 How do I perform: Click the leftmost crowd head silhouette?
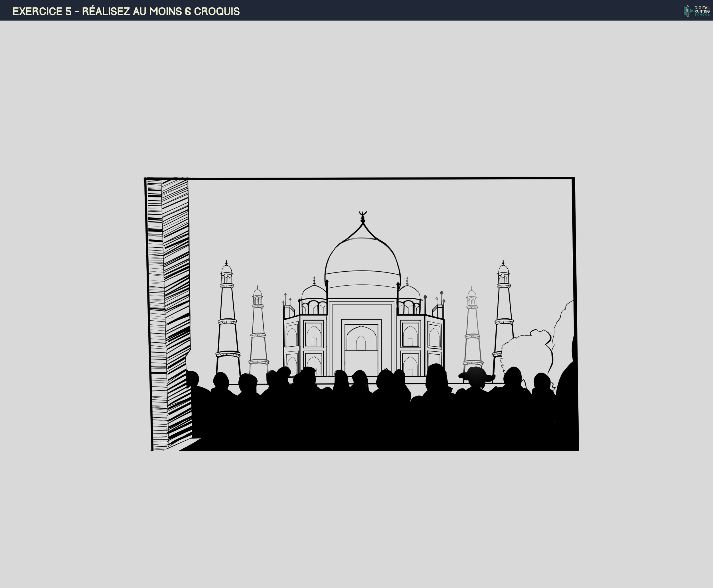point(193,378)
